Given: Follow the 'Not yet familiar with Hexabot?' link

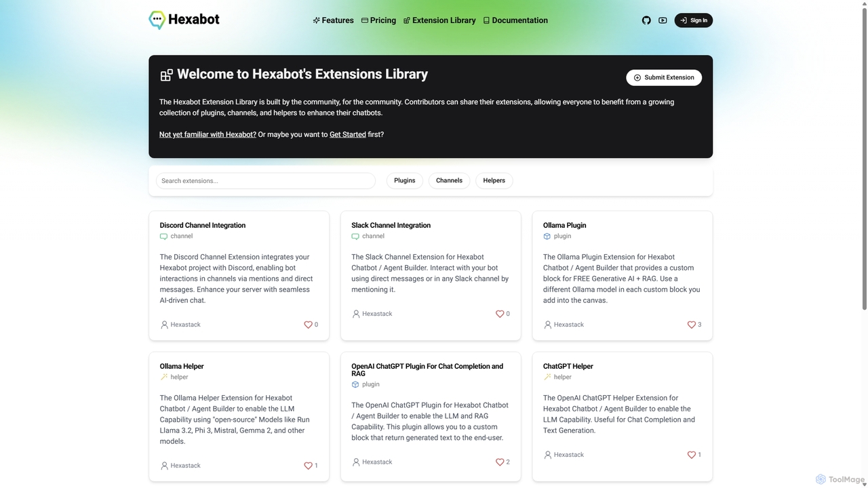Looking at the screenshot, I should click(x=208, y=135).
